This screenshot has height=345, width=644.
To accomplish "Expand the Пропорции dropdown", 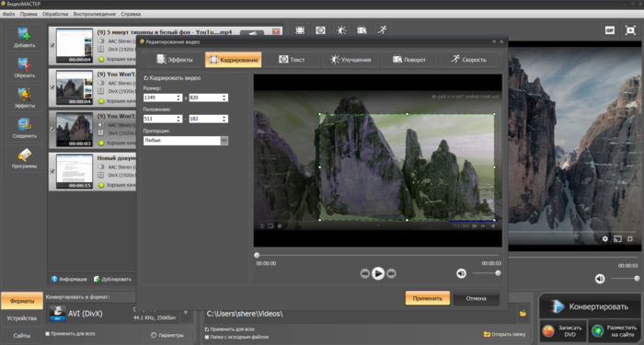I will click(224, 141).
